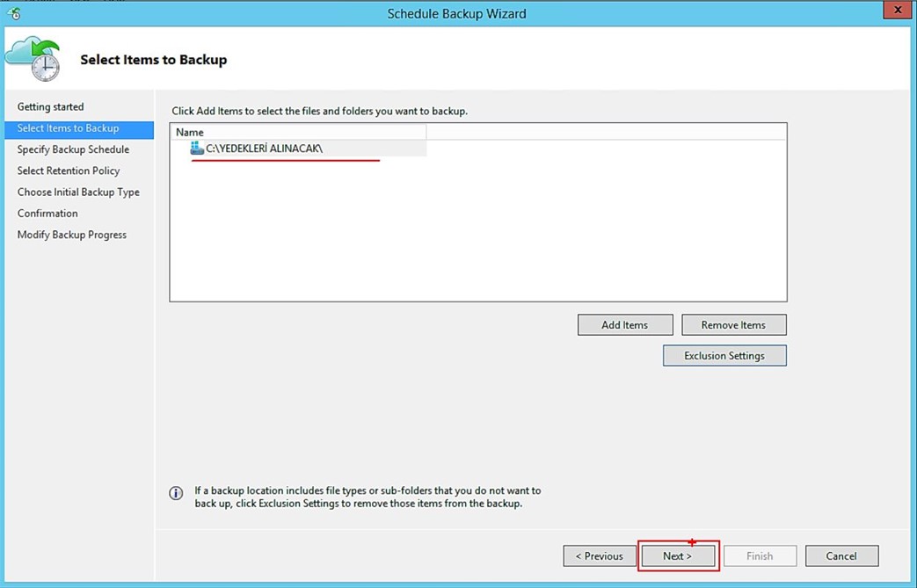
Task: Open Add Items dialog
Action: coord(625,325)
